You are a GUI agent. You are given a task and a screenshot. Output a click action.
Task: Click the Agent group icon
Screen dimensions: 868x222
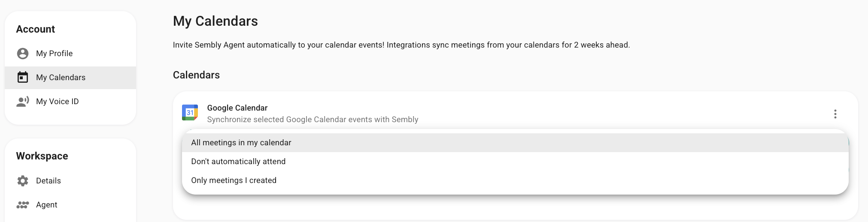23,205
